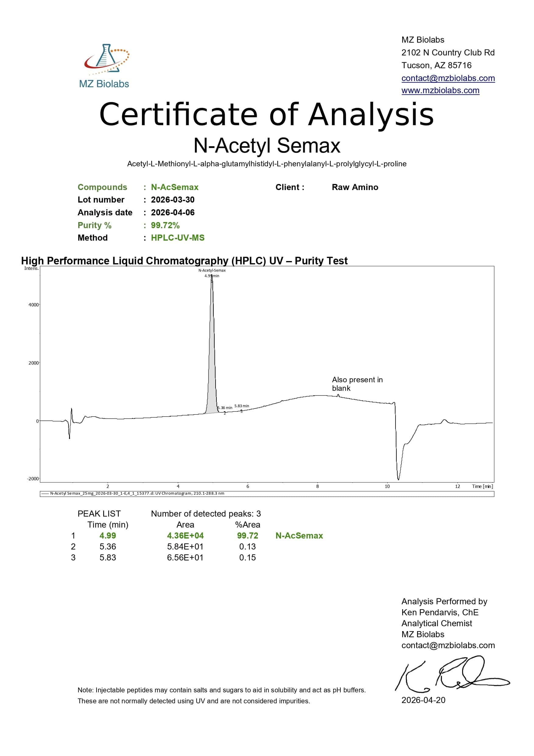
Task: Click the handwritten signature
Action: click(x=452, y=674)
